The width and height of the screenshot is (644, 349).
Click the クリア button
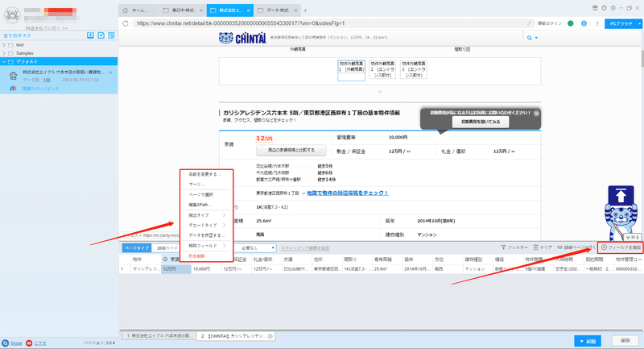[x=543, y=247]
